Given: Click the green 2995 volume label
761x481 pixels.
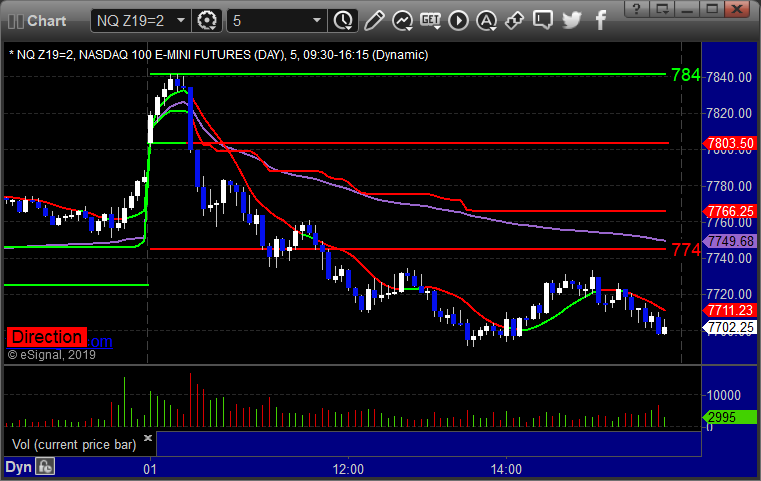Looking at the screenshot, I should pos(729,417).
